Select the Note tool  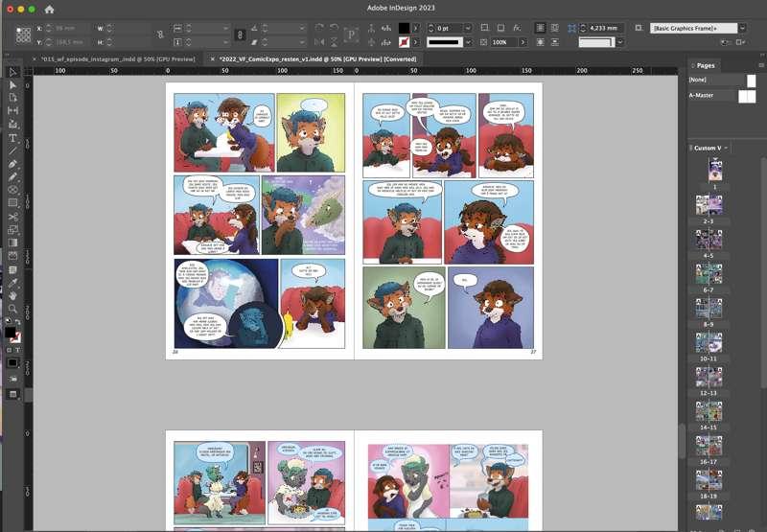(x=12, y=269)
